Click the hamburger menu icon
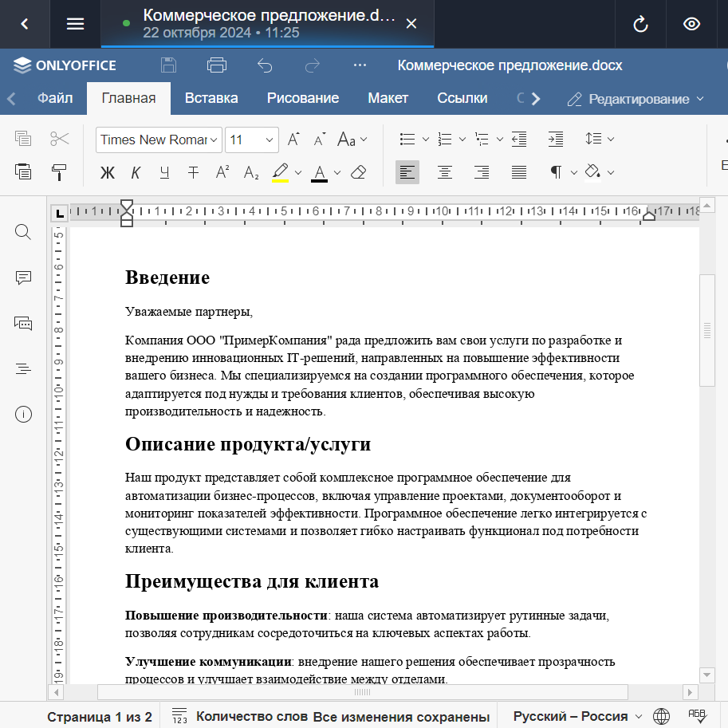This screenshot has height=728, width=728. [x=75, y=24]
